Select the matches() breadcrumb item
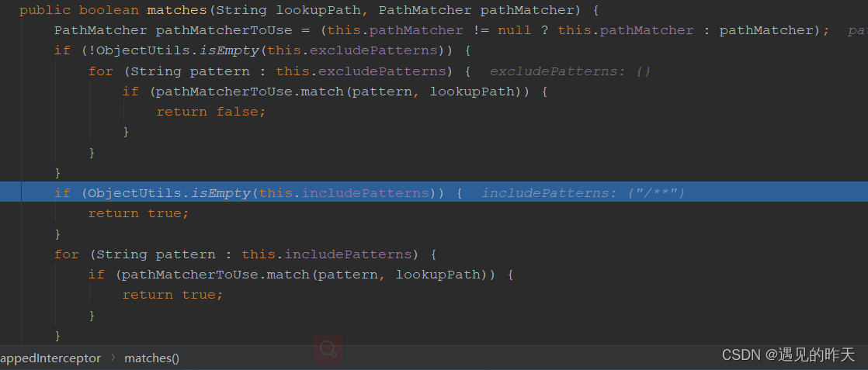This screenshot has width=868, height=370. coord(151,358)
